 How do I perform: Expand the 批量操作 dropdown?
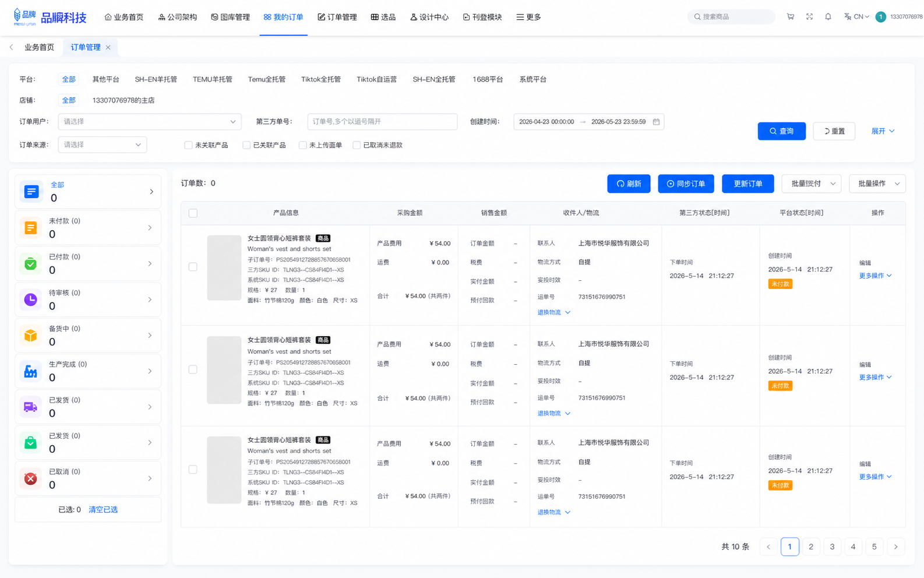click(x=877, y=184)
